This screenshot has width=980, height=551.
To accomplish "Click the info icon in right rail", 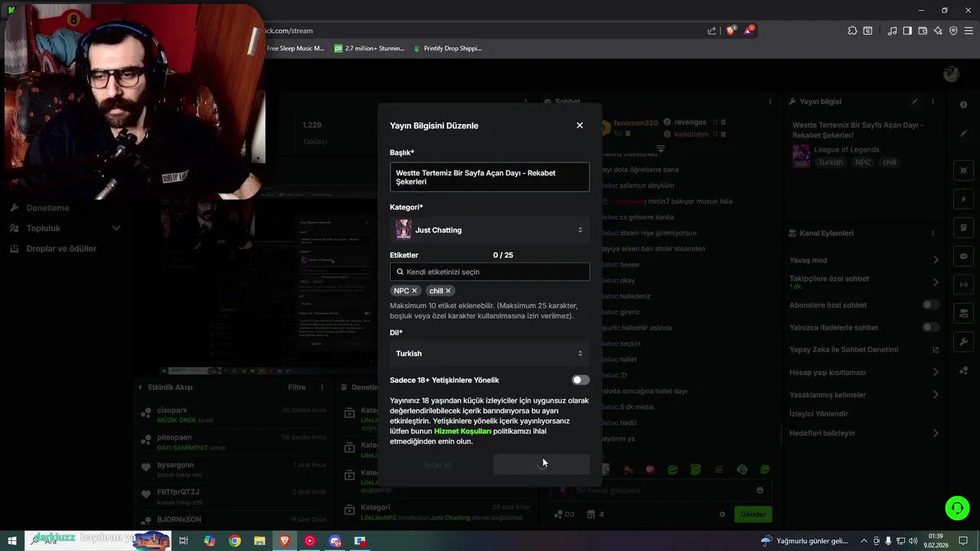I will pyautogui.click(x=963, y=104).
